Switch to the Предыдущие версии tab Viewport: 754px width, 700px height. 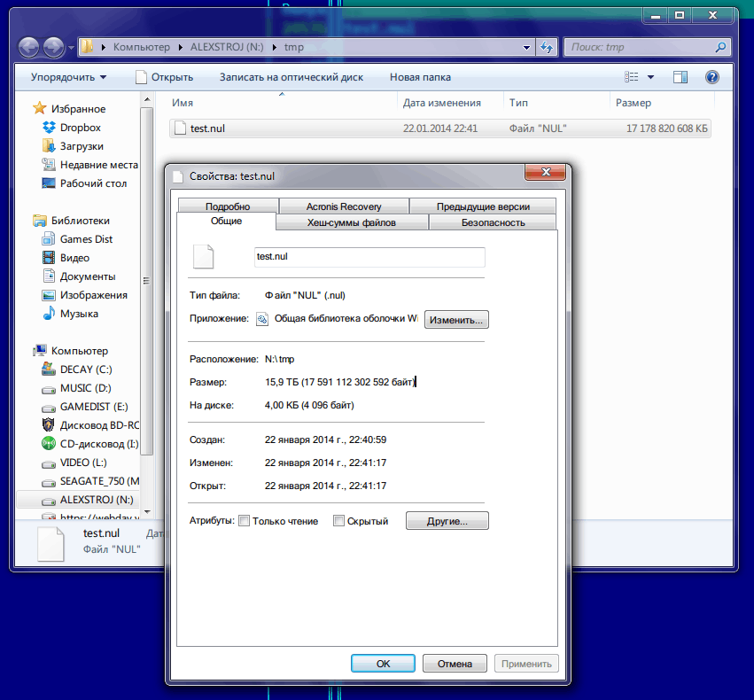(483, 206)
